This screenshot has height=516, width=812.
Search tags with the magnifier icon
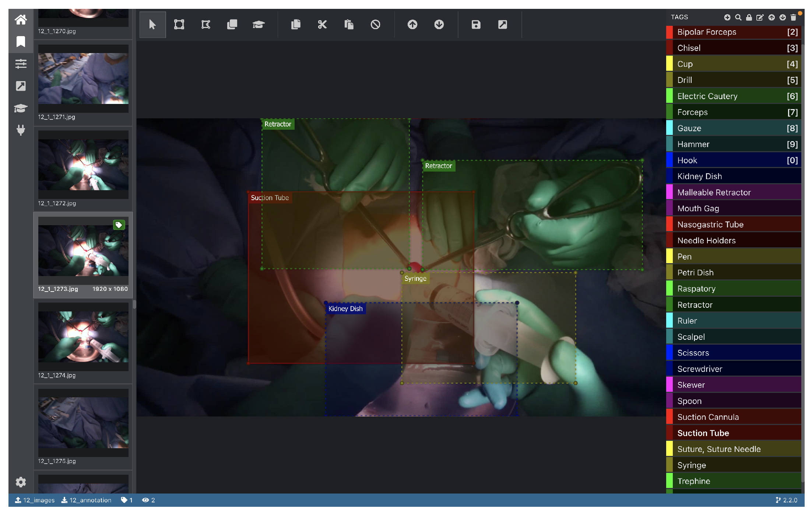[738, 17]
